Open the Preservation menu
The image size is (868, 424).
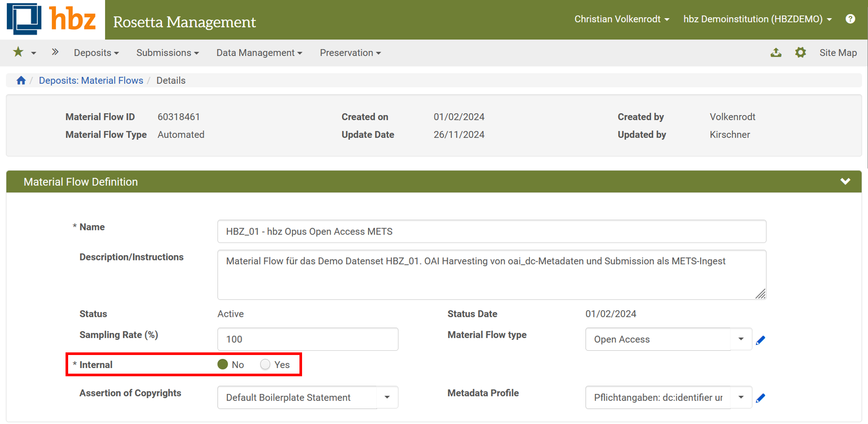350,53
